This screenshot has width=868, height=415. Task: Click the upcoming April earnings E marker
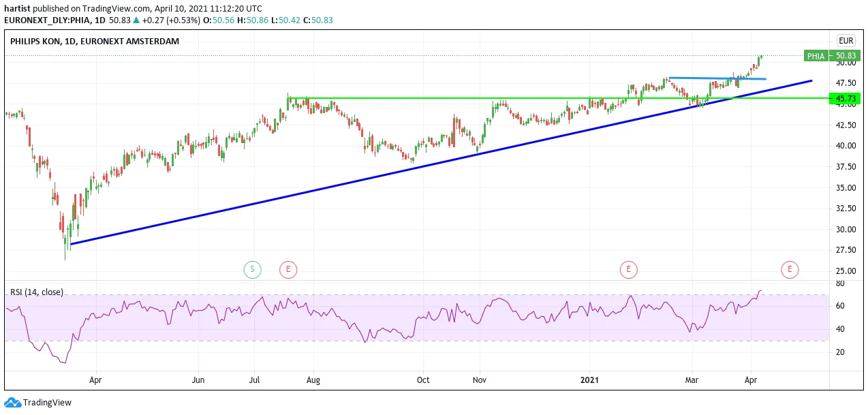[790, 270]
